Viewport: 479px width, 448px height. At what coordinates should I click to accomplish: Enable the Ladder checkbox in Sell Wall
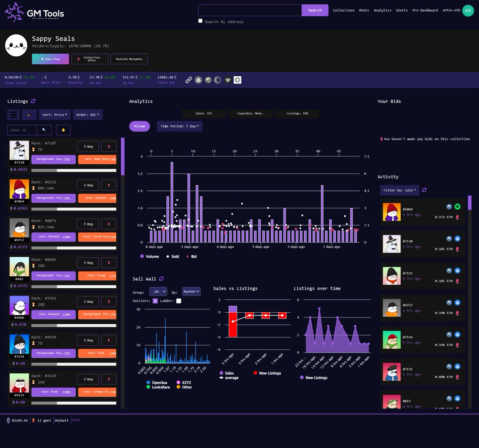click(178, 301)
